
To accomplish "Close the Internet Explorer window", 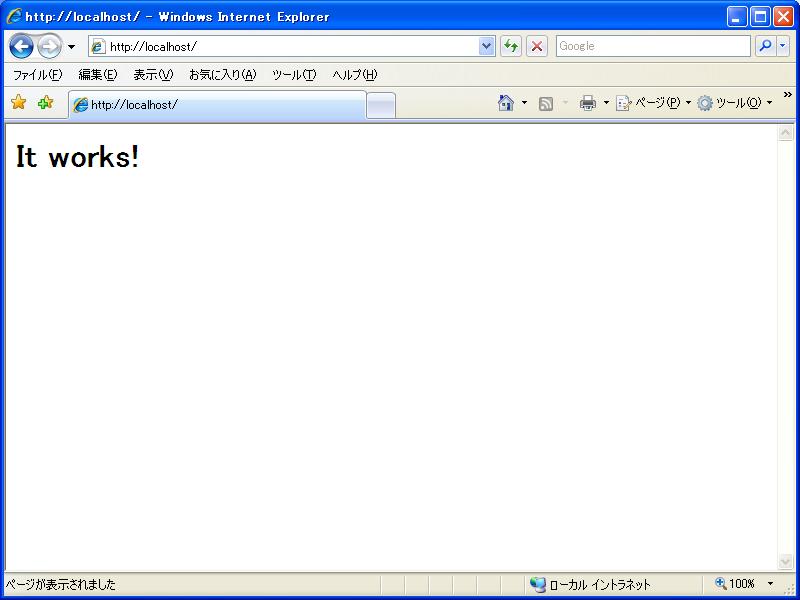I will [783, 17].
